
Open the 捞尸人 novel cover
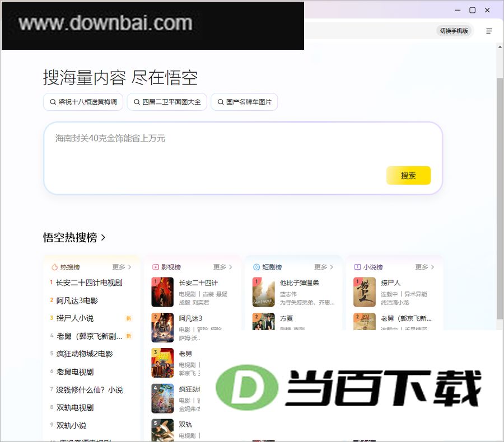click(x=365, y=292)
